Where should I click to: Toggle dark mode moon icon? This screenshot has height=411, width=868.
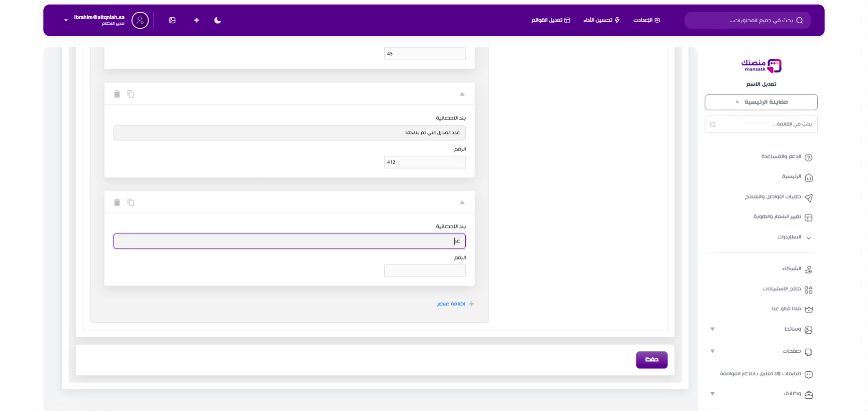[217, 20]
